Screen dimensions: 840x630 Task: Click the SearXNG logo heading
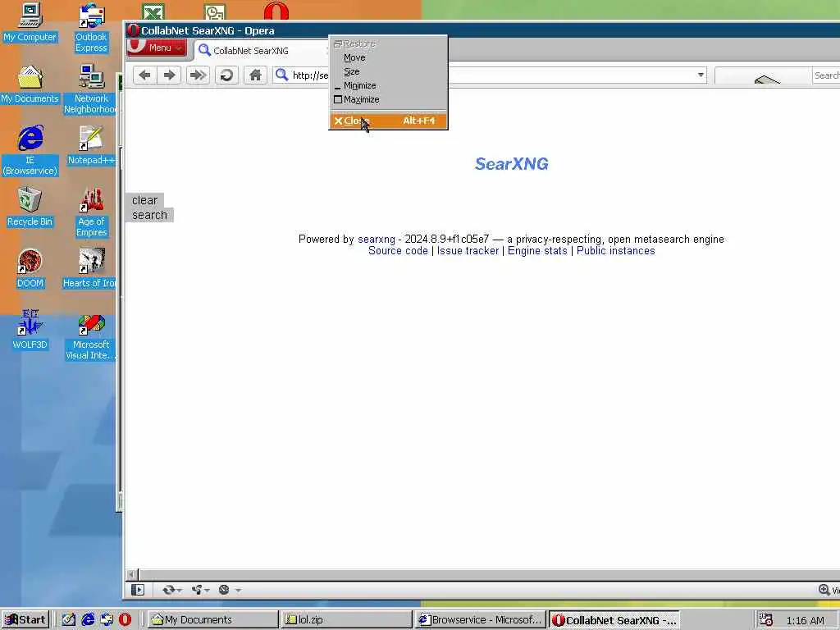[x=512, y=164]
